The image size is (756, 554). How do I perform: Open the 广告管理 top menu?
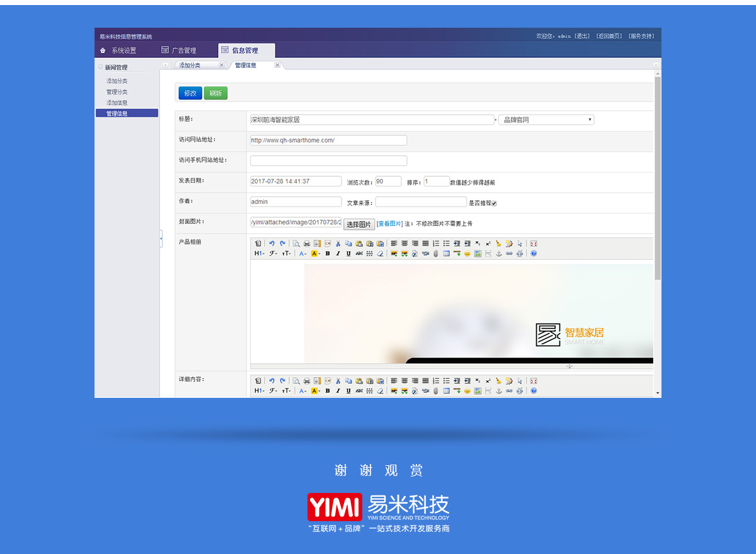click(179, 50)
